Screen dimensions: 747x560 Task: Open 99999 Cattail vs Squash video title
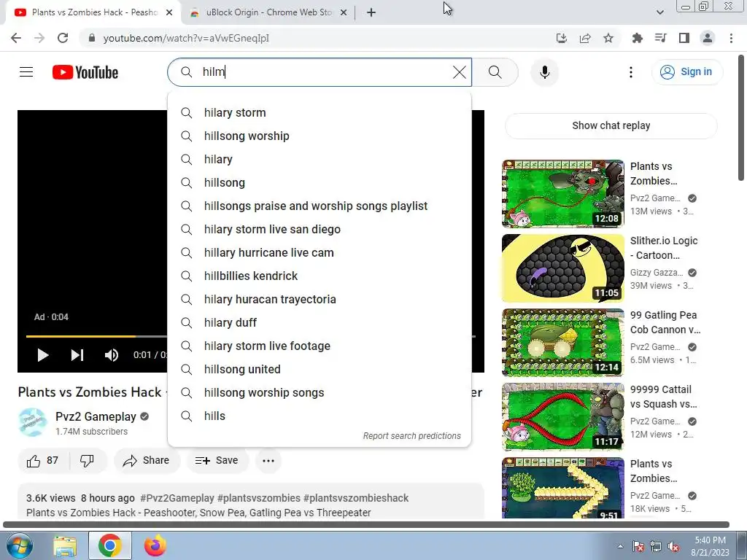(x=664, y=397)
